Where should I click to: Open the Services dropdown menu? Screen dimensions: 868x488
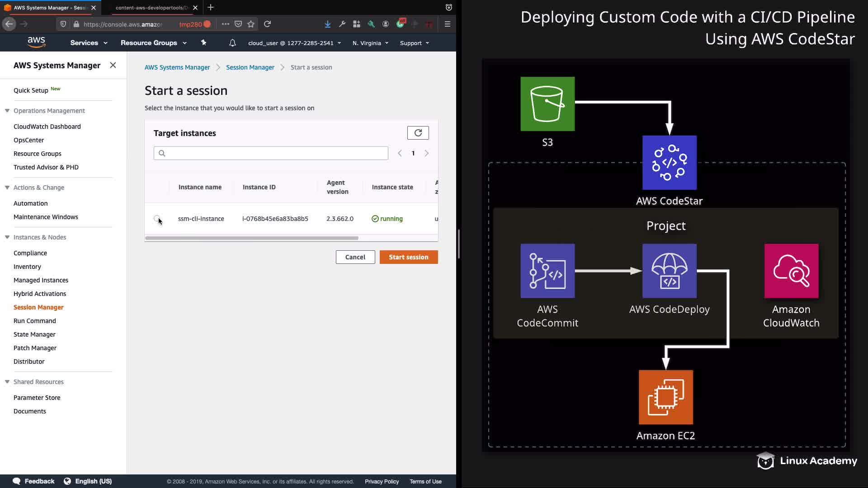pos(89,43)
